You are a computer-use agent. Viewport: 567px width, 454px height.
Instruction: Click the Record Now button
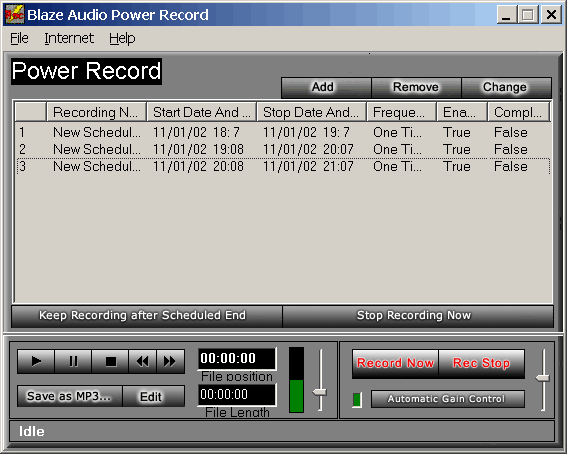click(395, 363)
